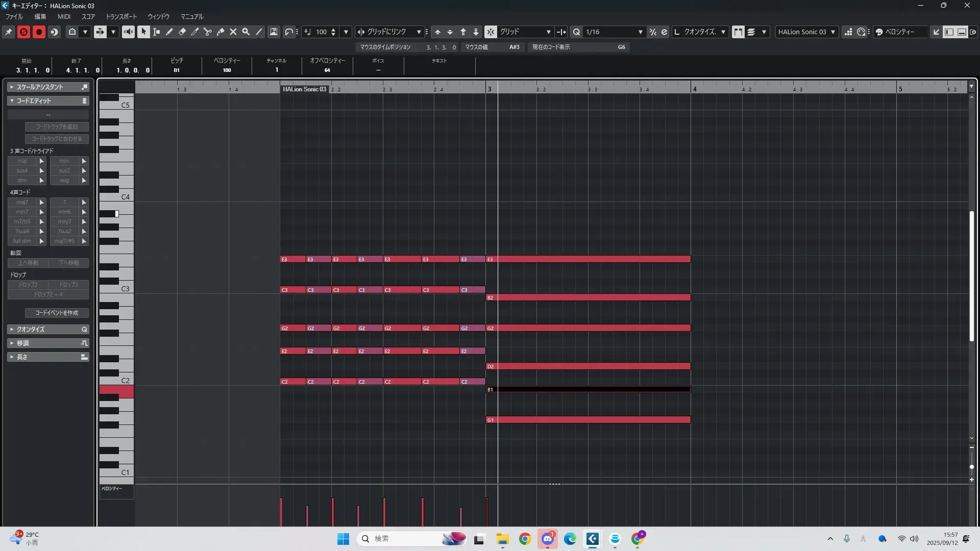Select the Erase tool
This screenshot has height=551, width=980.
[182, 32]
